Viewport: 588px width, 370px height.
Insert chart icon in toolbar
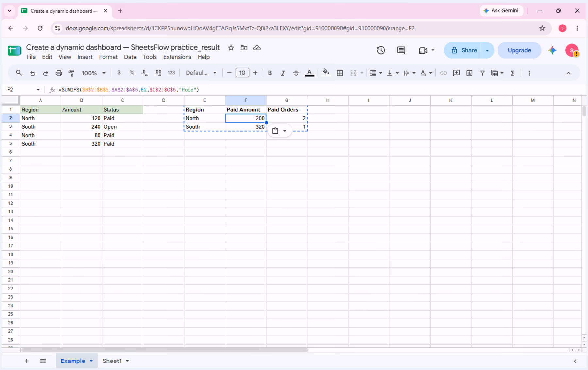pyautogui.click(x=469, y=73)
